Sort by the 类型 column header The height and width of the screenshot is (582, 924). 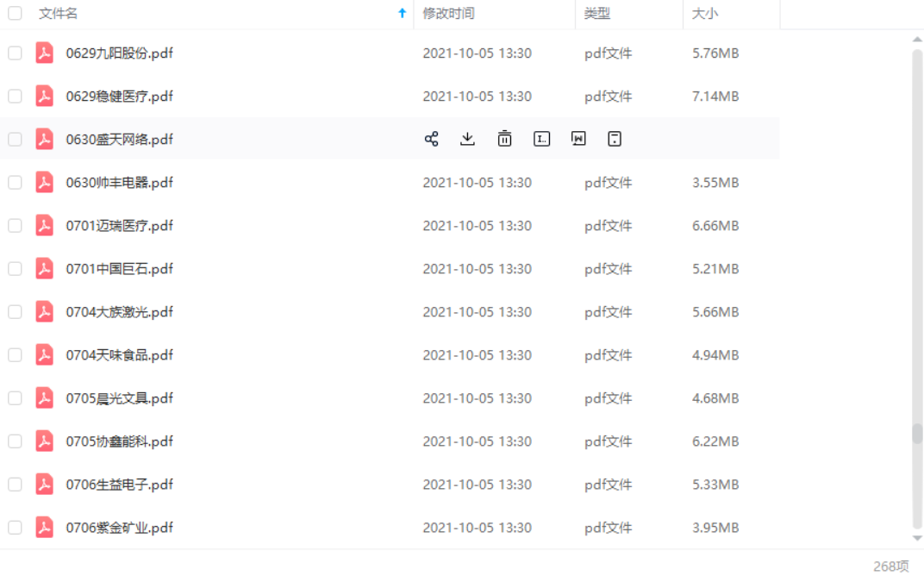[x=597, y=13]
